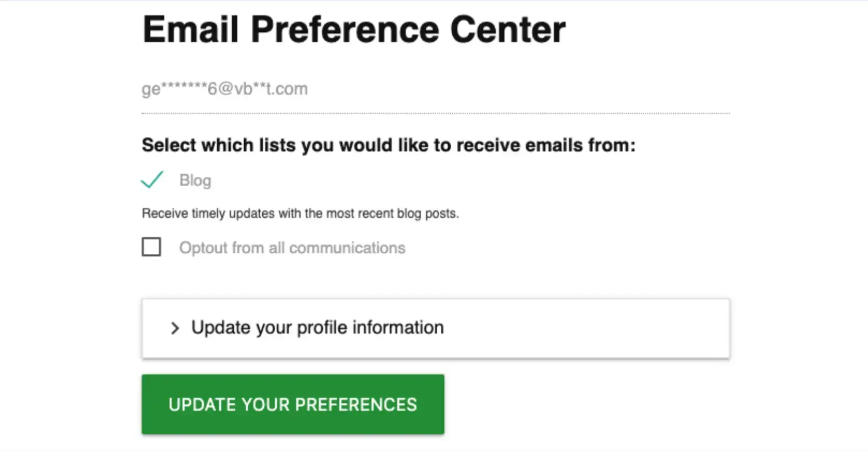Viewport: 868px width, 451px height.
Task: Enable "Optout from all communications"
Action: click(x=151, y=247)
